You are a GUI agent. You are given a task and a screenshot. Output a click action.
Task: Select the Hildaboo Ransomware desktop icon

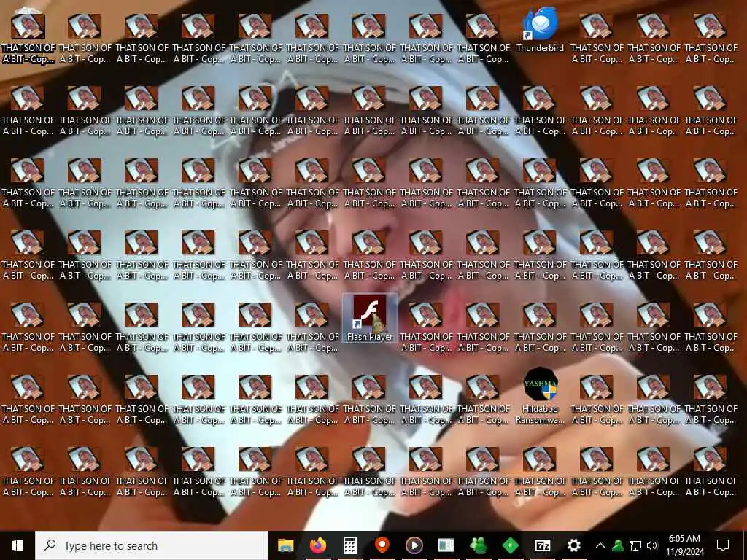tap(541, 396)
